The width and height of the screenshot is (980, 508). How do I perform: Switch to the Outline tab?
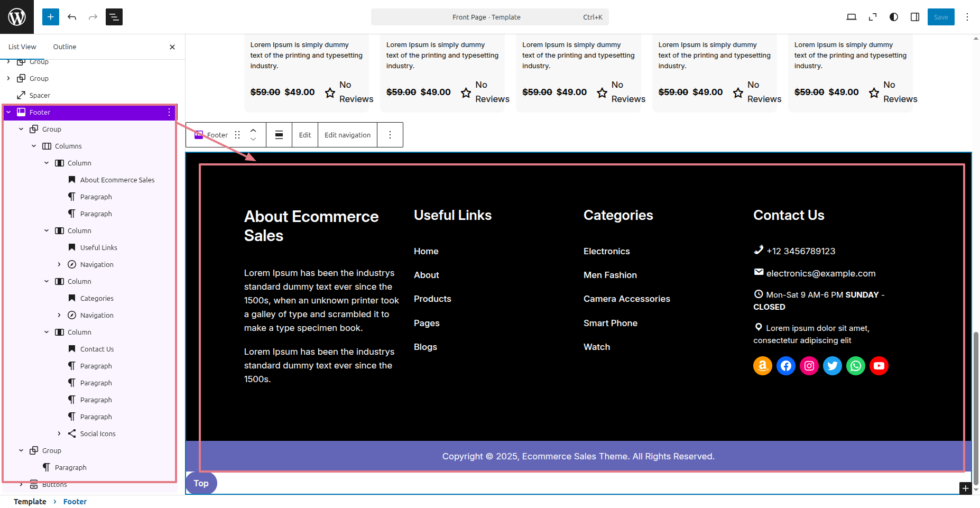point(64,47)
